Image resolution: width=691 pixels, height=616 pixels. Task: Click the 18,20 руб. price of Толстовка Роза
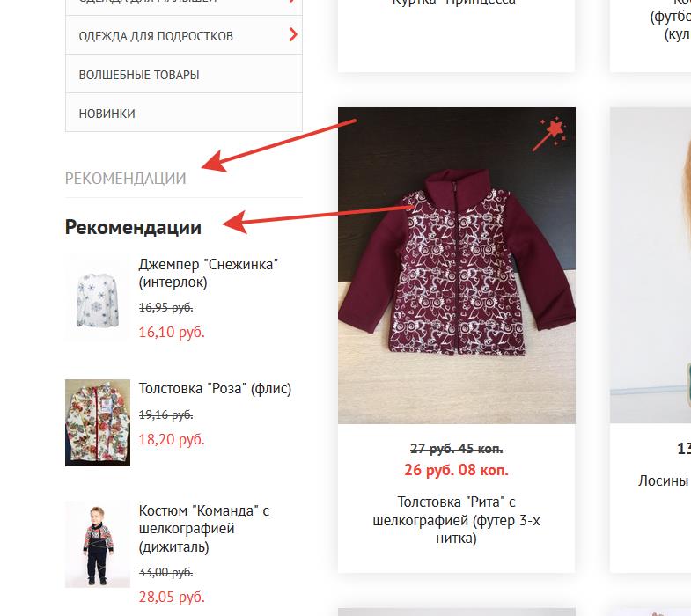point(172,439)
